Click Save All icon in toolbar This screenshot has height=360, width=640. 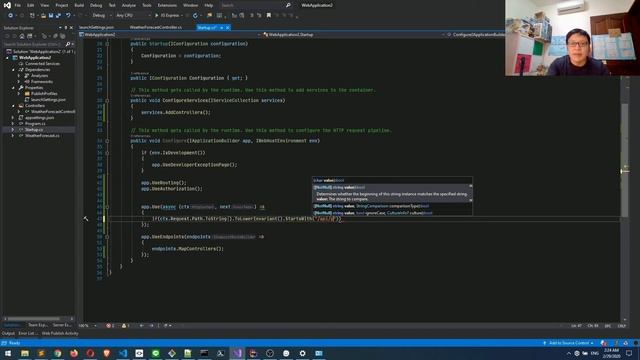(x=58, y=16)
